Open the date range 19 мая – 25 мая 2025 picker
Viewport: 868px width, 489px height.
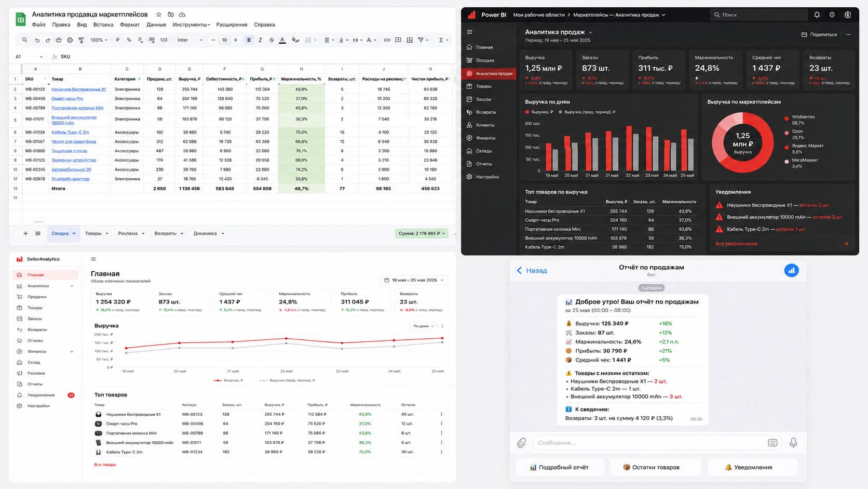(414, 280)
